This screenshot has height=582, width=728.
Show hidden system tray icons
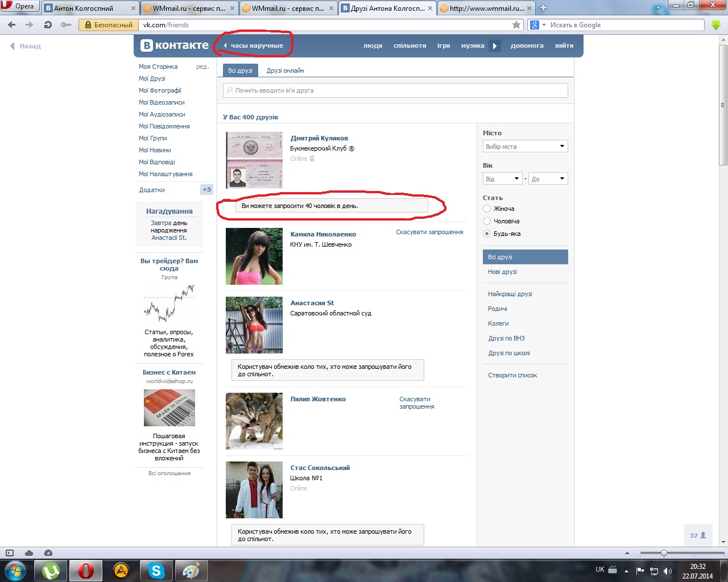click(626, 571)
